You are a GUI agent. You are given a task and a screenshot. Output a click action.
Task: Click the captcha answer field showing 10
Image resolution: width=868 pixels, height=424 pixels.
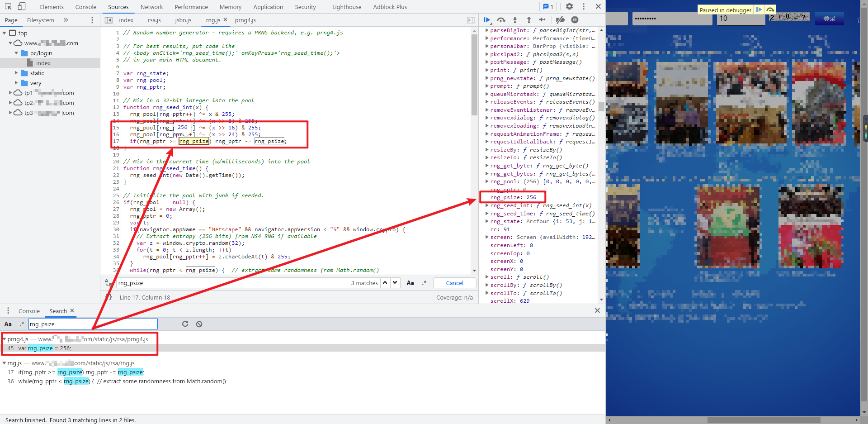click(741, 19)
